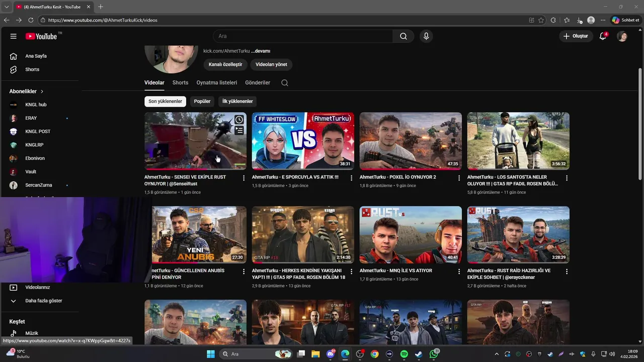The image size is (644, 362).
Task: Open the YouTube hamburger guide menu
Action: pos(14,36)
